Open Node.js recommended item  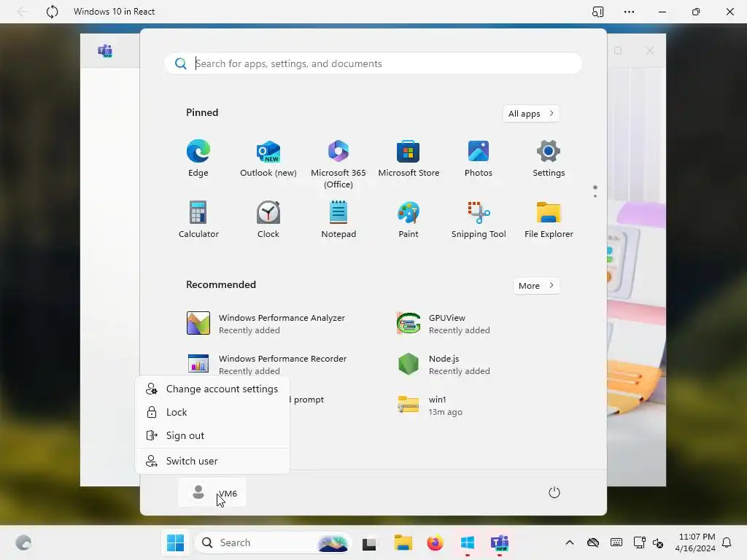pos(443,365)
